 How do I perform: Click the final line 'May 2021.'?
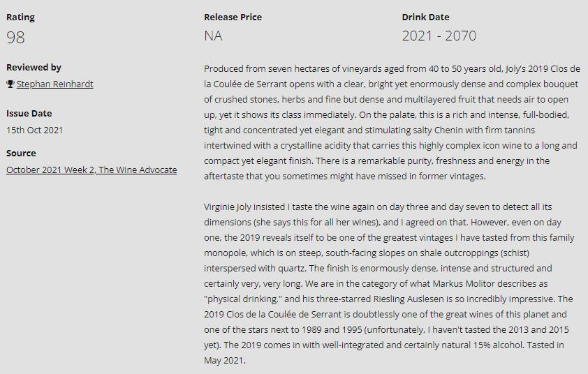(x=225, y=361)
